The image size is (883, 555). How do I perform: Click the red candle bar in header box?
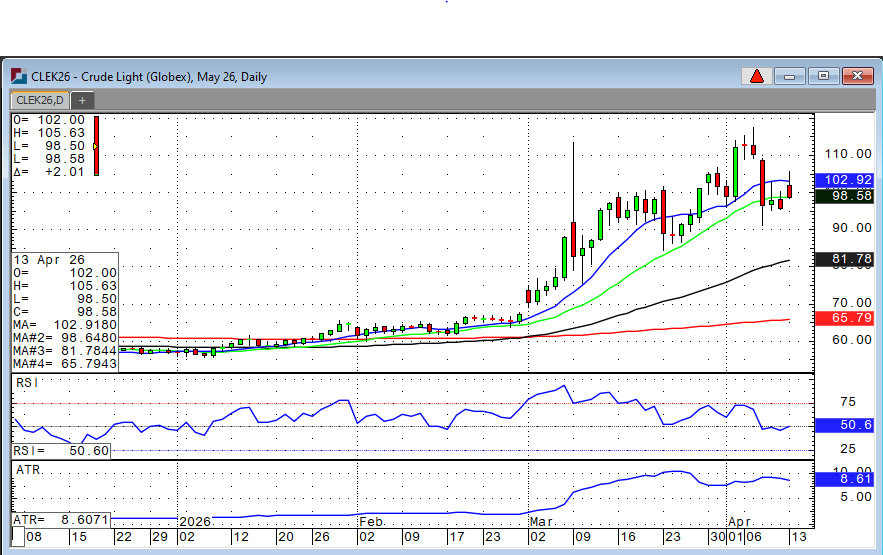[96, 146]
